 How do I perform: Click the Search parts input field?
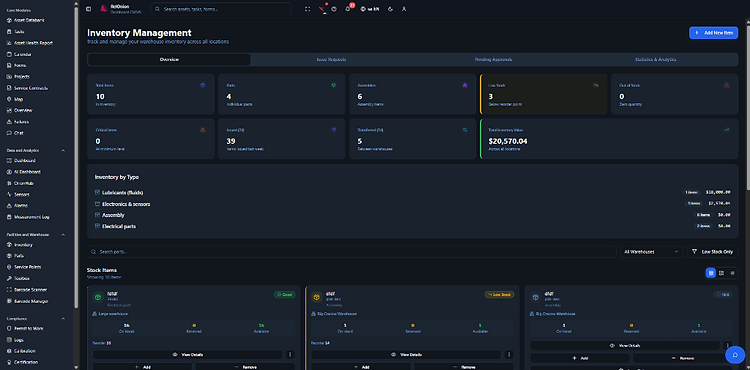pos(352,251)
